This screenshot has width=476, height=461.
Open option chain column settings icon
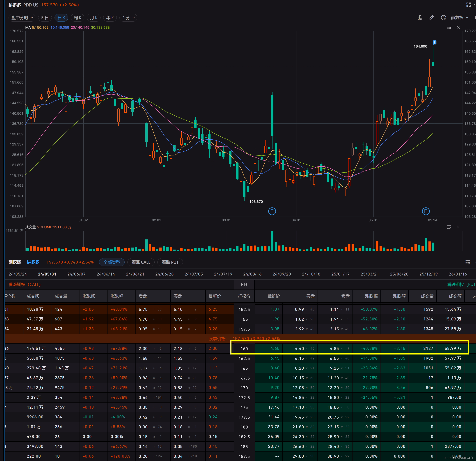(468, 262)
